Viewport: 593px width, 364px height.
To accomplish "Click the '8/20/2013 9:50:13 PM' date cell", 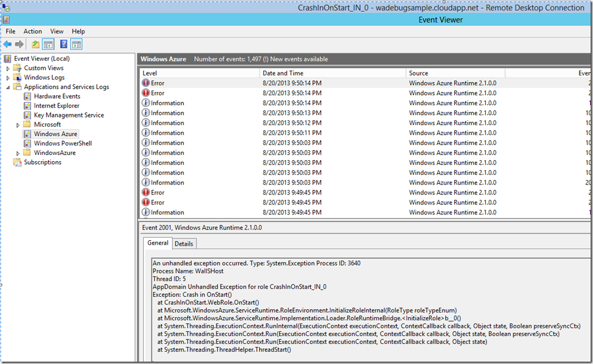I will [292, 113].
